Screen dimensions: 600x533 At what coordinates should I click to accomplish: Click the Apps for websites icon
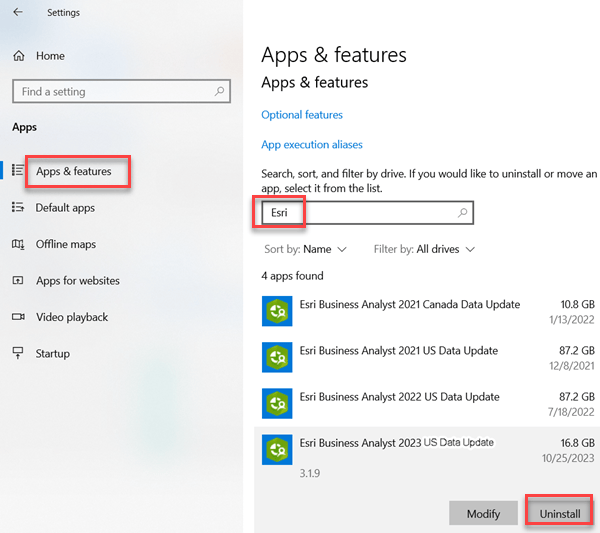[18, 280]
